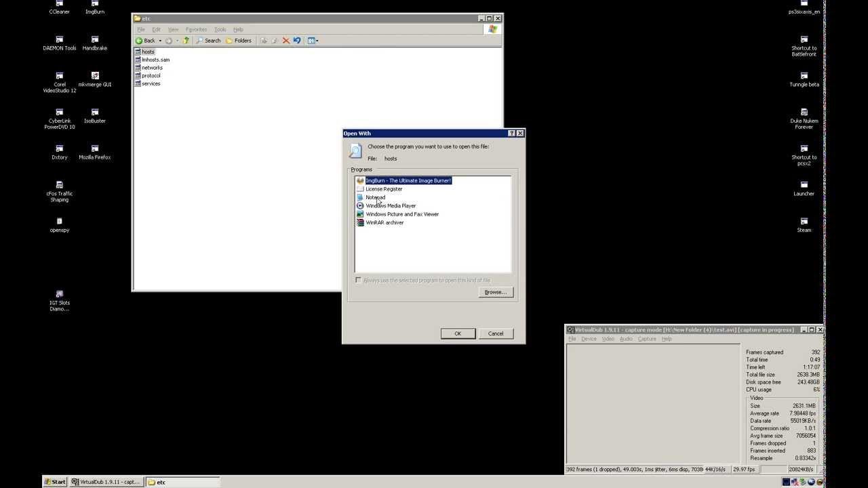The image size is (868, 488).
Task: Choose the Notepad icon in Programs
Action: click(360, 197)
